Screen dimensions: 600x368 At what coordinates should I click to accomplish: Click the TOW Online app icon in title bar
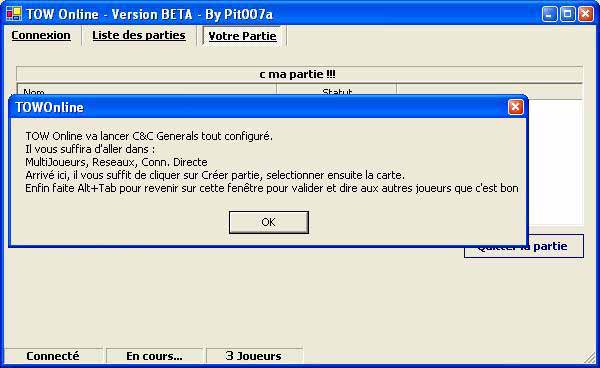(14, 14)
